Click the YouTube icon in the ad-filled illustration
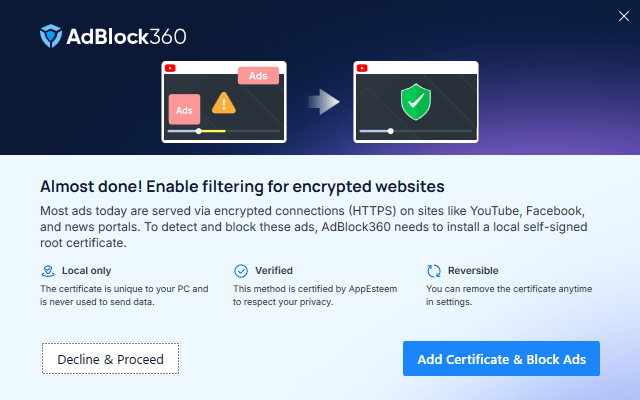 [x=172, y=68]
